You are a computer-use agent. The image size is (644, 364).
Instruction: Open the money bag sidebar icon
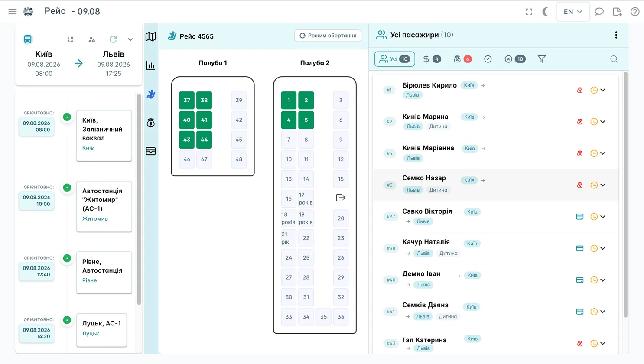tap(151, 123)
